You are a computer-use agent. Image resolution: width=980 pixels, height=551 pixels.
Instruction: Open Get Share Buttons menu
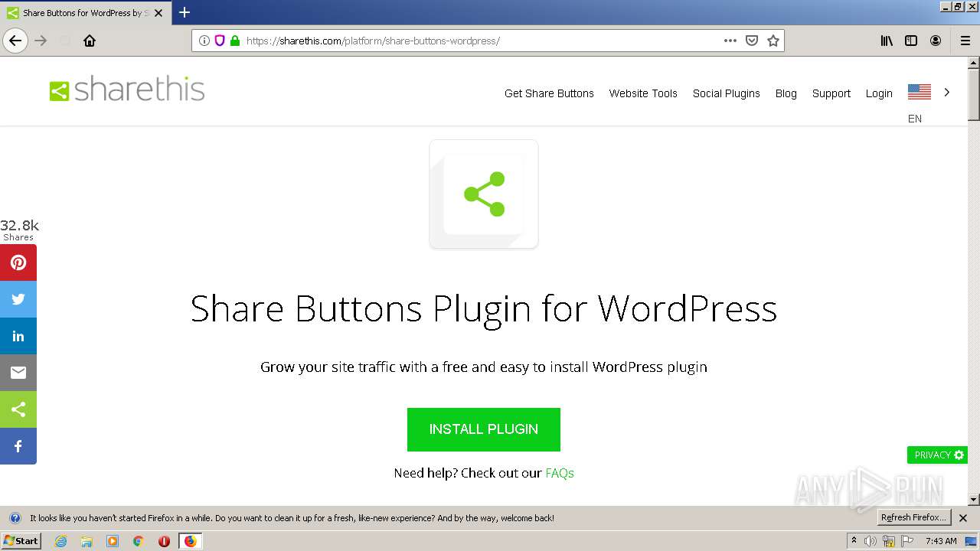click(549, 93)
